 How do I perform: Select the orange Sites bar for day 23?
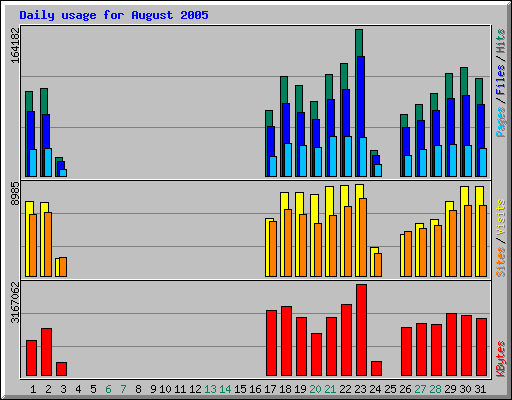[363, 237]
